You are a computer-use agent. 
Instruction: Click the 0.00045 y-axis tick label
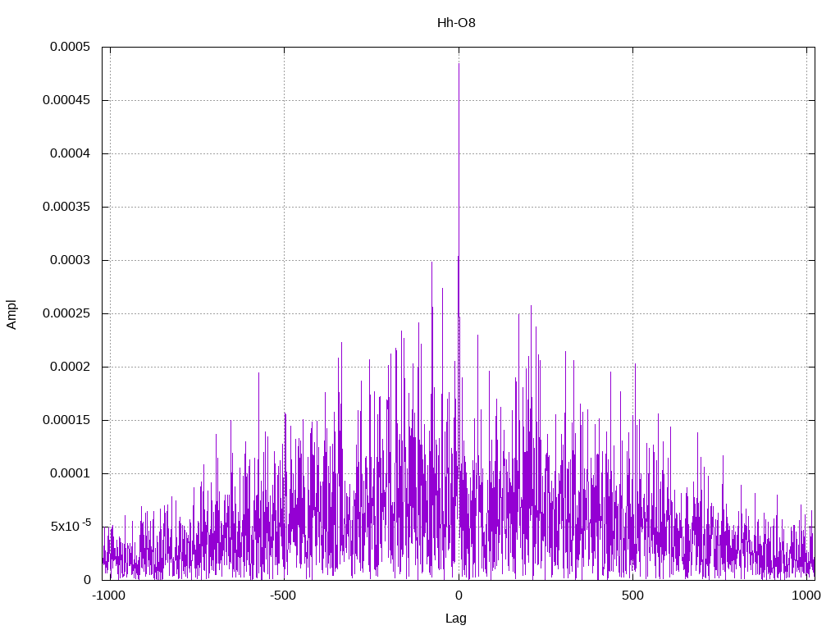tap(67, 100)
